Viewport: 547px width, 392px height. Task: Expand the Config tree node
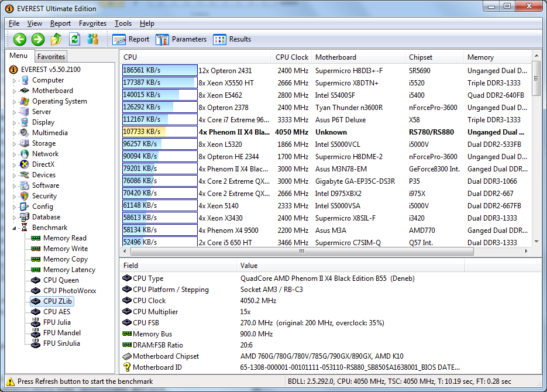tap(14, 207)
